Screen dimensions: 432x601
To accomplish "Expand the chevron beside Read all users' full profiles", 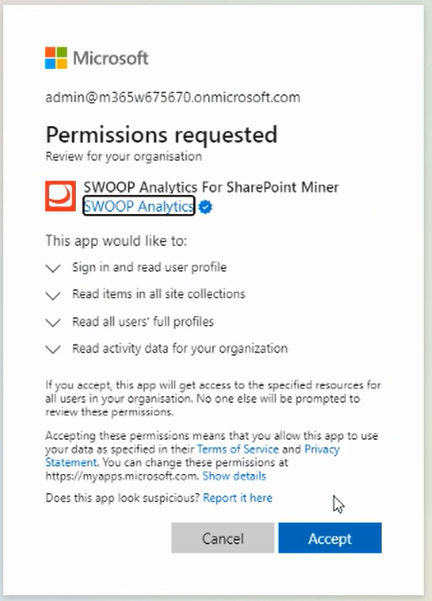I will pyautogui.click(x=53, y=322).
